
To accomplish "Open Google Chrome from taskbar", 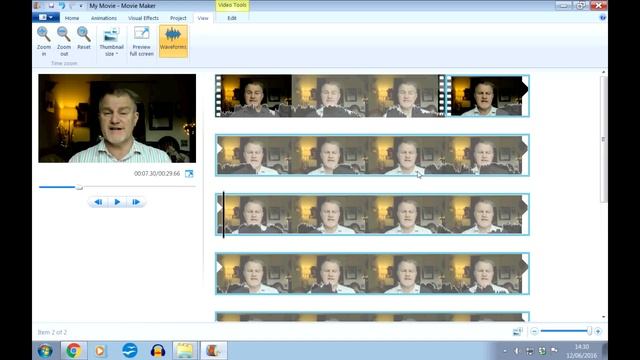I will [74, 351].
